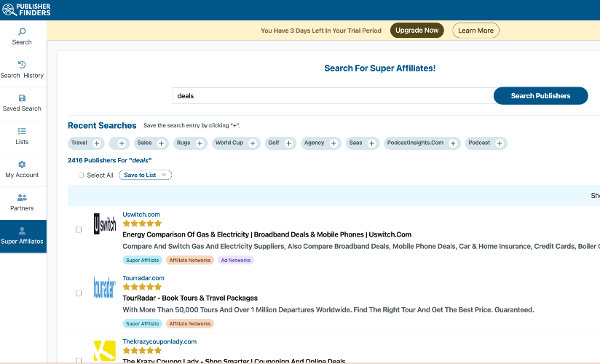Open the Save to List dropdown

click(x=146, y=175)
